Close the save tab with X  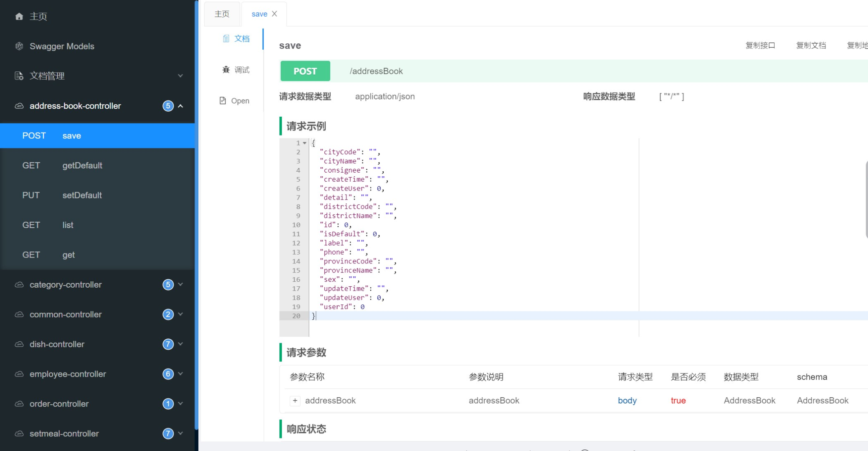(274, 14)
